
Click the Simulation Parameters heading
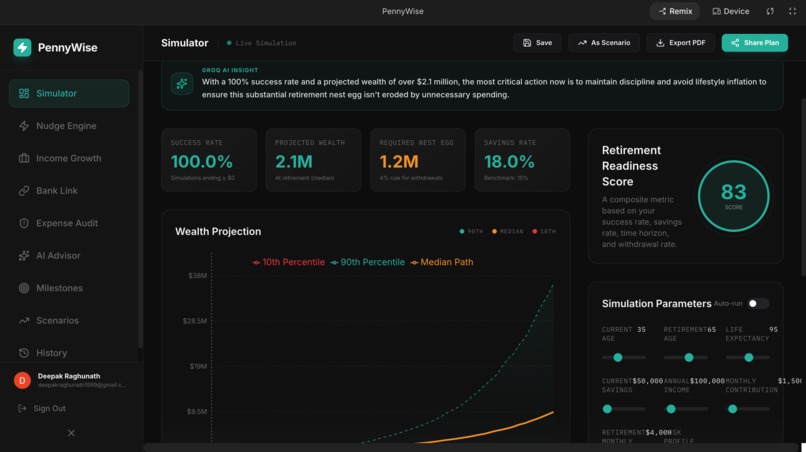[656, 303]
